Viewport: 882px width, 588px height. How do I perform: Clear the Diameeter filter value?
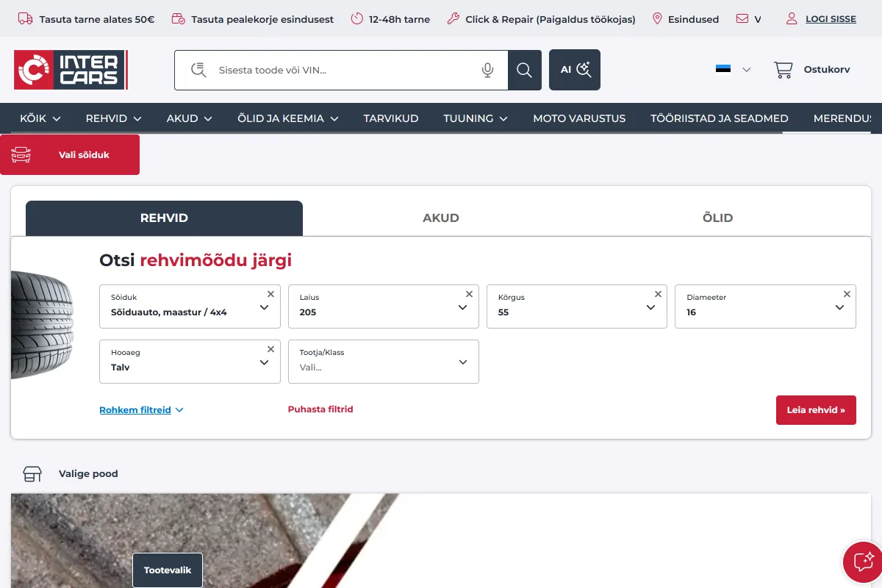point(847,294)
